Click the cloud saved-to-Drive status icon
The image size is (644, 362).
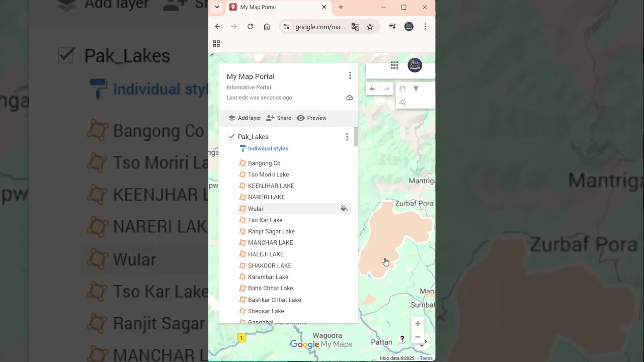[350, 98]
